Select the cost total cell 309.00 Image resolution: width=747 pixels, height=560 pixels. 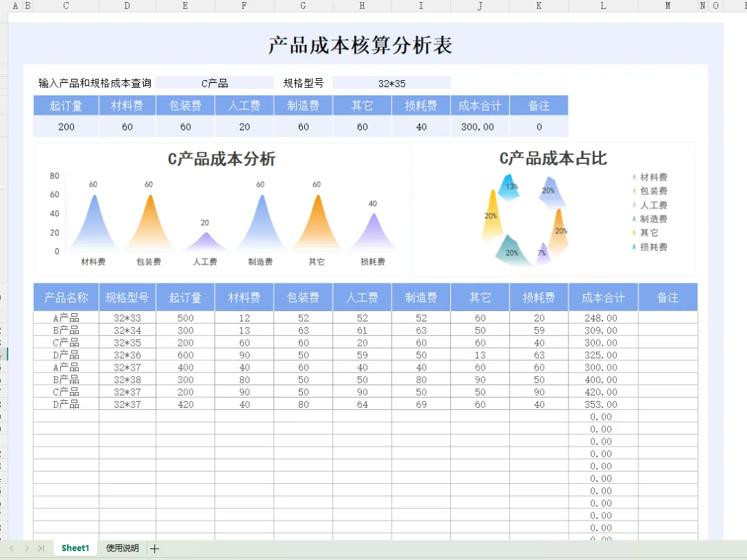[x=603, y=330]
